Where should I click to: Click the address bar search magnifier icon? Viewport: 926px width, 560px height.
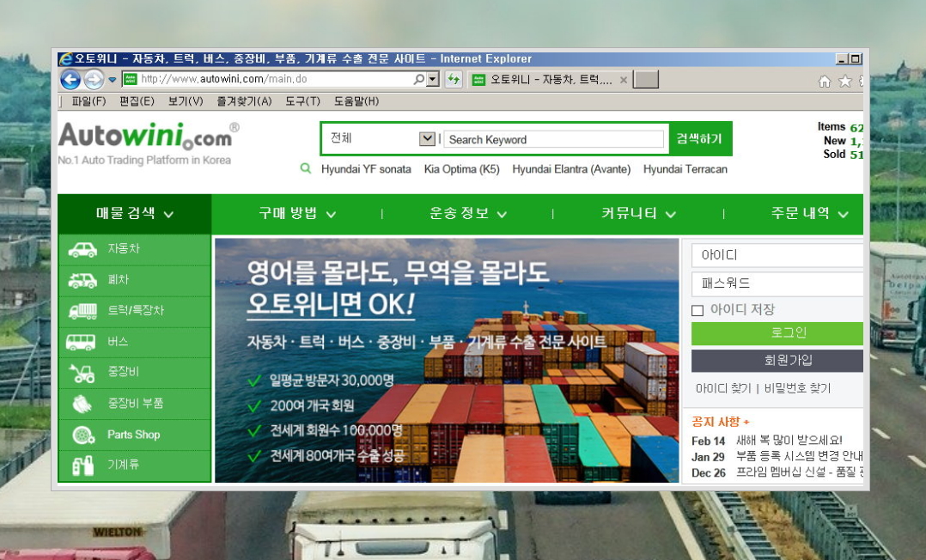418,79
